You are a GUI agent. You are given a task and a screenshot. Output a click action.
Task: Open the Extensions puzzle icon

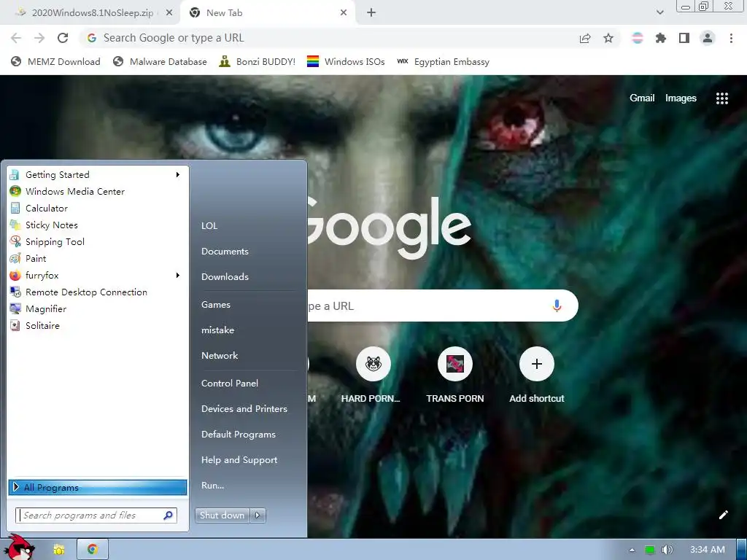[661, 38]
